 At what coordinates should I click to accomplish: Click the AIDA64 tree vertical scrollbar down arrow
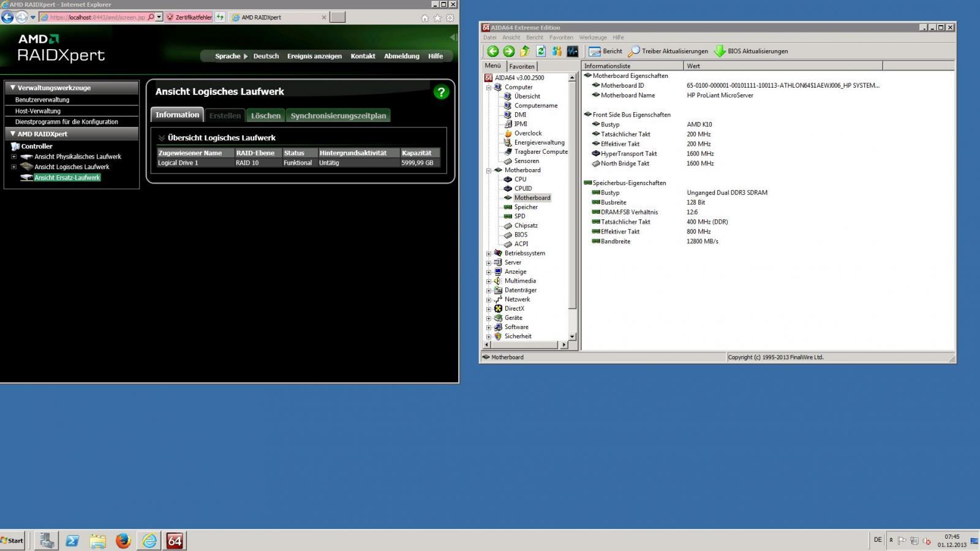(572, 336)
